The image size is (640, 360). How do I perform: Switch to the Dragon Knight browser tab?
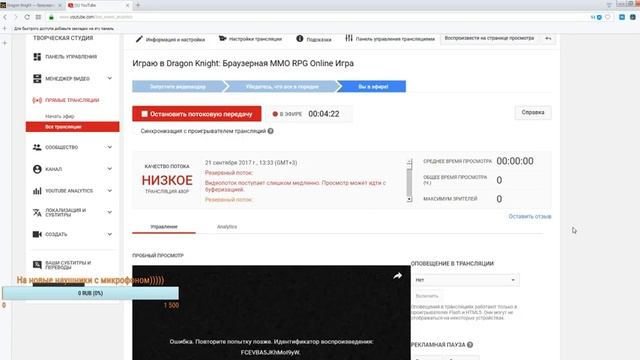point(31,5)
